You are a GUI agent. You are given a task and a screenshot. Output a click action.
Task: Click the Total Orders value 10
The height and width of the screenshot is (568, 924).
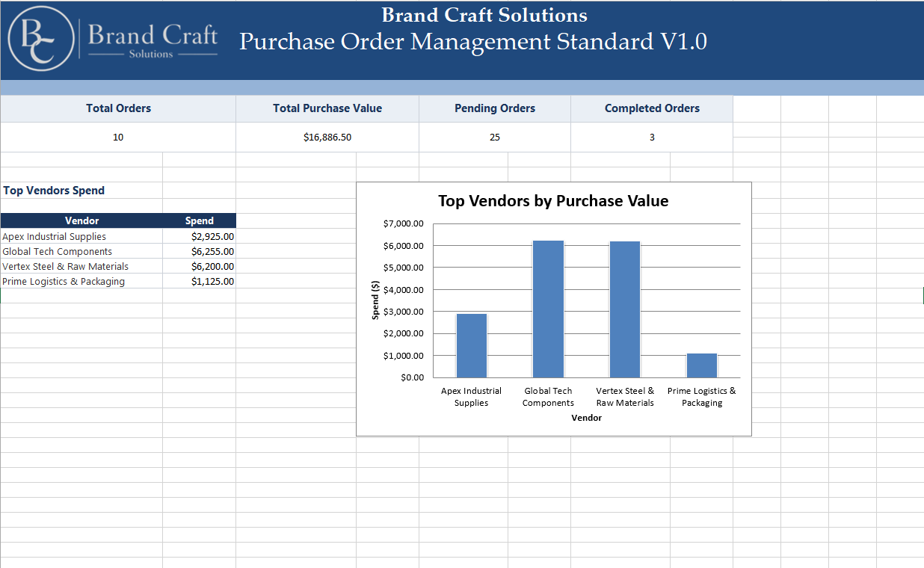pyautogui.click(x=118, y=138)
